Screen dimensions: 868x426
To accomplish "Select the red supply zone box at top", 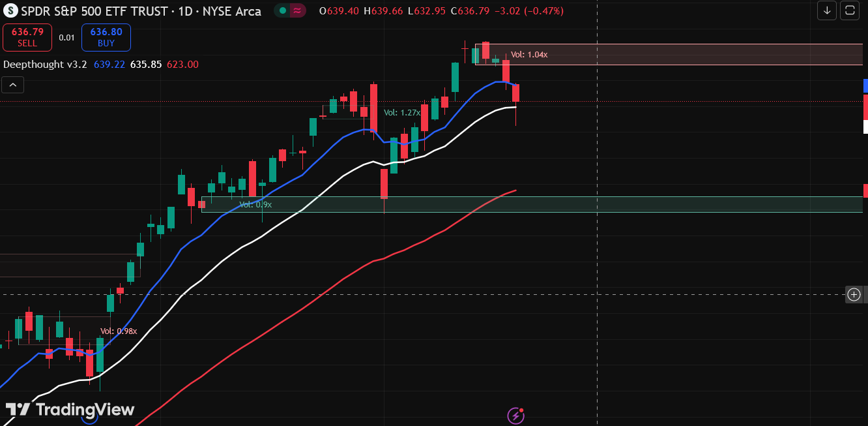I will (x=669, y=54).
